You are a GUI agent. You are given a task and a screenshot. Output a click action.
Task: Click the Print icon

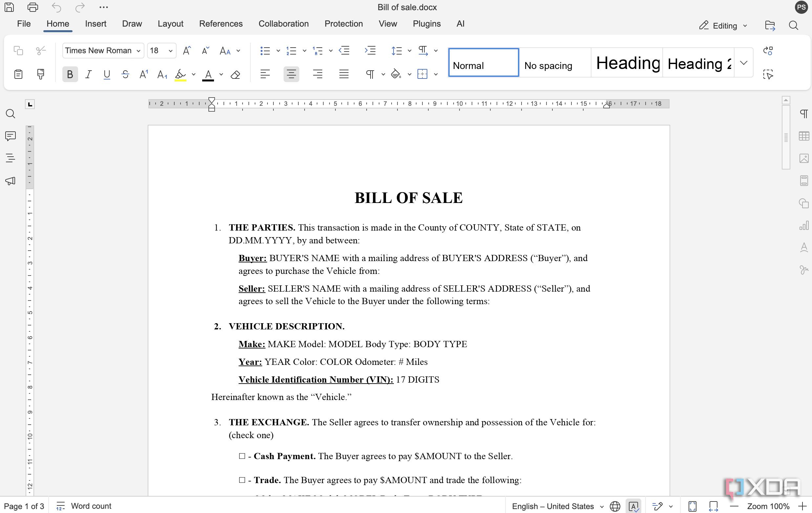(x=33, y=7)
